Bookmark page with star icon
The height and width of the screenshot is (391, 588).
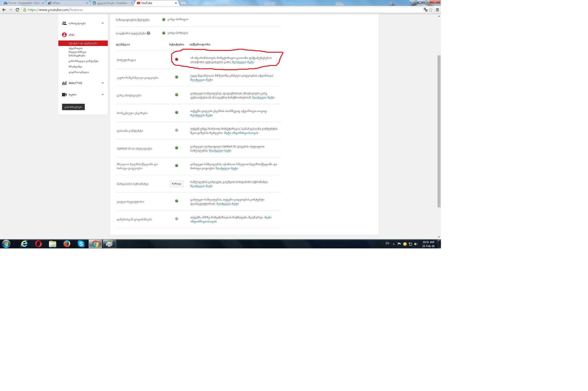point(431,10)
